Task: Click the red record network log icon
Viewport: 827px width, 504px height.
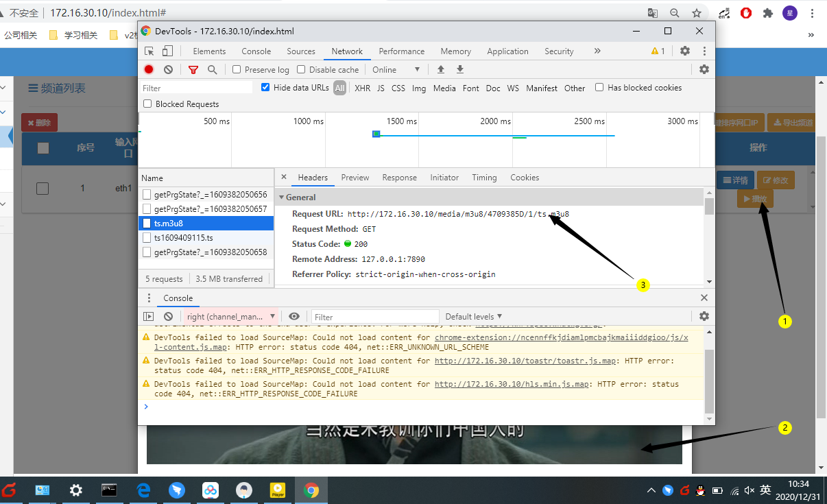Action: pos(149,69)
